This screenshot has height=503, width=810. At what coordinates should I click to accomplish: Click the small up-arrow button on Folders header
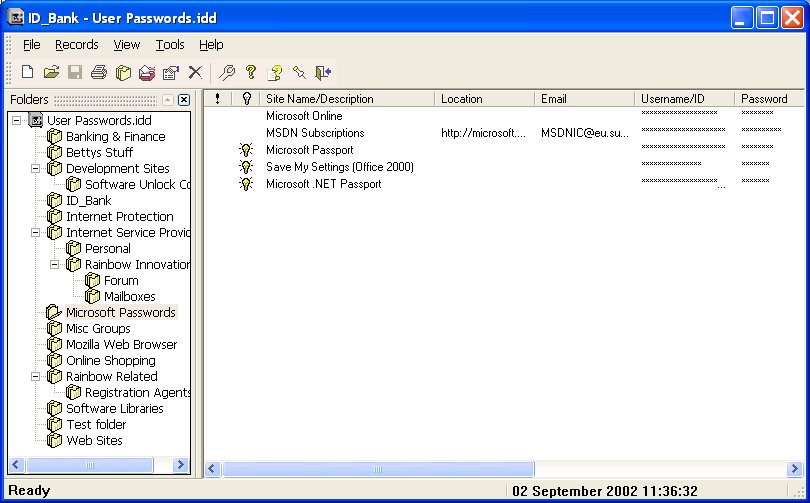168,100
